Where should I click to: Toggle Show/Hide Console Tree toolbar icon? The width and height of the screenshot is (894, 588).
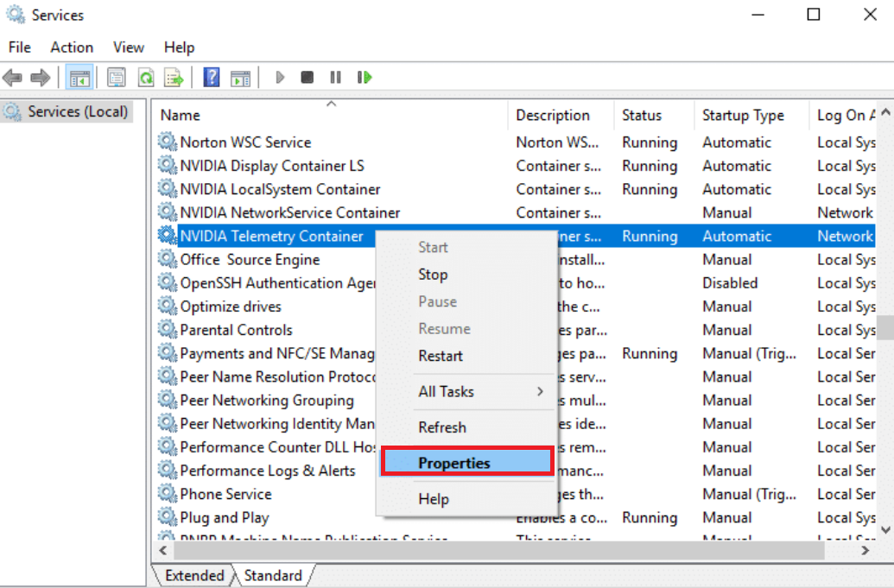[x=79, y=78]
